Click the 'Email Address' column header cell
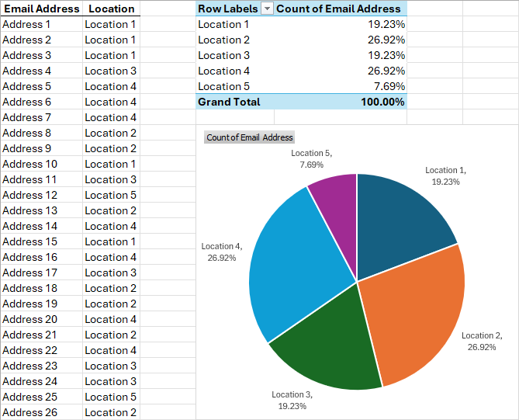The height and width of the screenshot is (420, 519). coord(41,9)
